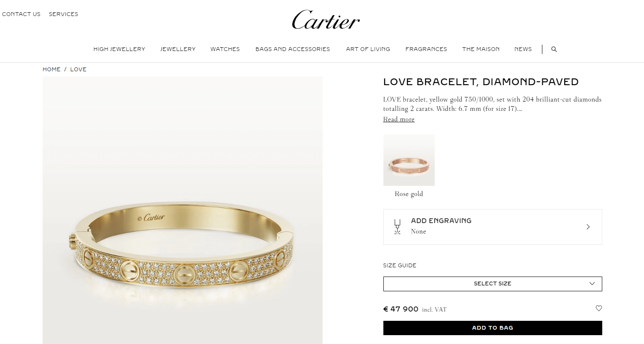Open Bags and Accessories menu
This screenshot has height=344, width=644.
[293, 49]
